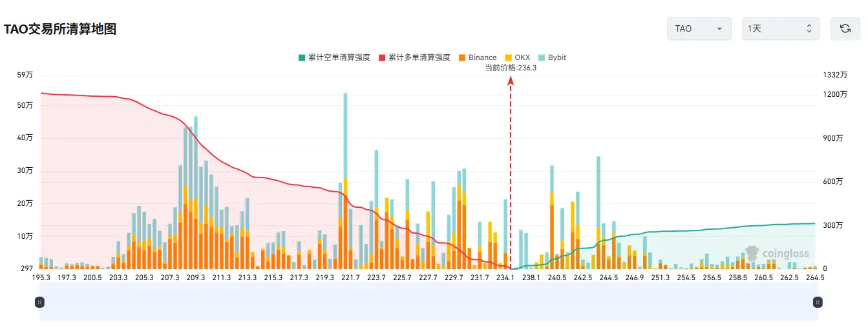Toggle 累计多单清算强度 legend series

click(414, 57)
